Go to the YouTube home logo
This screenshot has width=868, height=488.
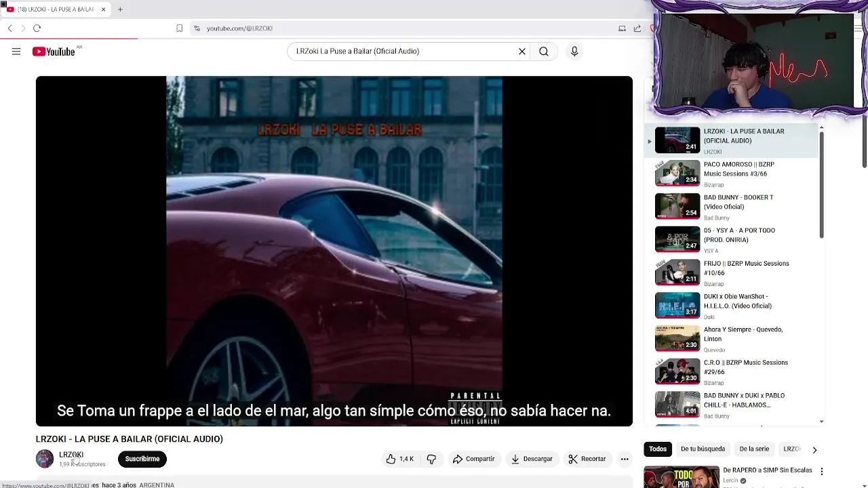(x=54, y=52)
